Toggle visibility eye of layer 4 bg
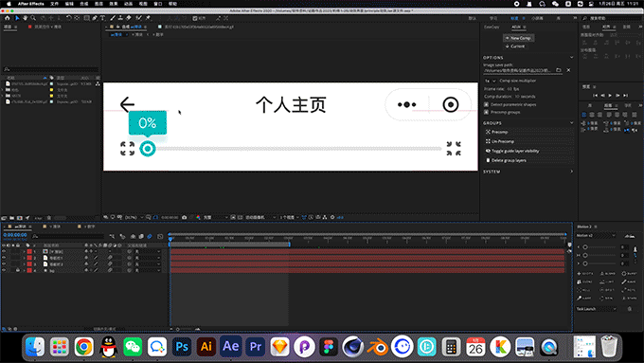 point(4,270)
